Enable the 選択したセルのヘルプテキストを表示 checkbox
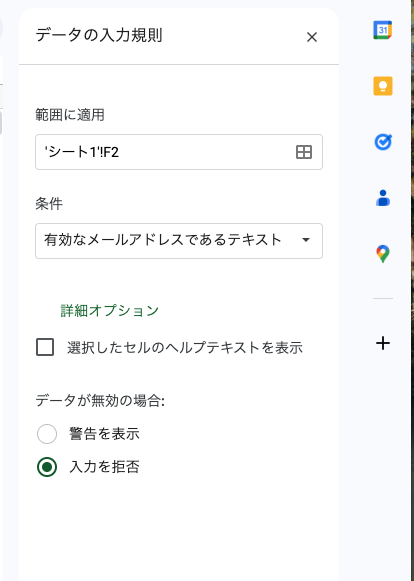This screenshot has height=581, width=414. tap(45, 347)
